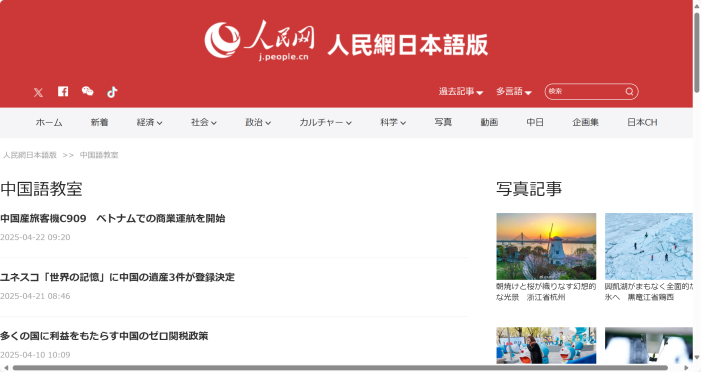Expand the 政治 menu

258,123
